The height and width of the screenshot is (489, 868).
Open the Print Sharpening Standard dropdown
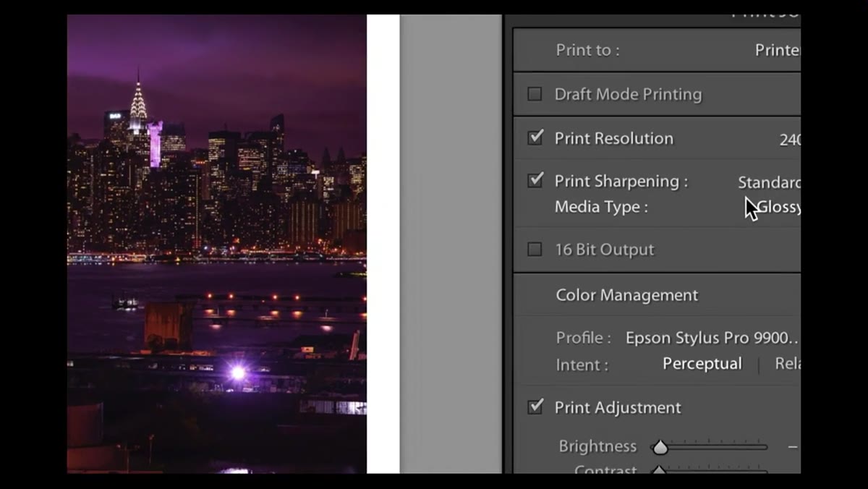[769, 182]
